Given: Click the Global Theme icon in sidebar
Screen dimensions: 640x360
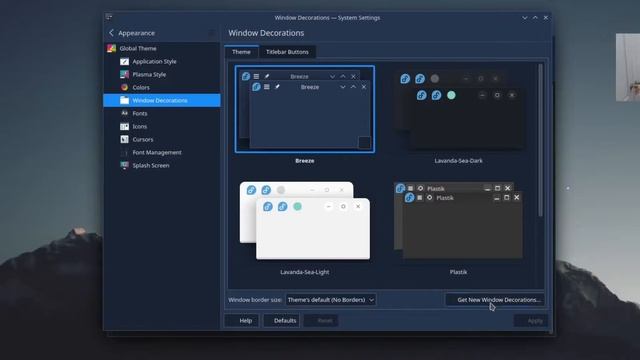Looking at the screenshot, I should click(111, 48).
